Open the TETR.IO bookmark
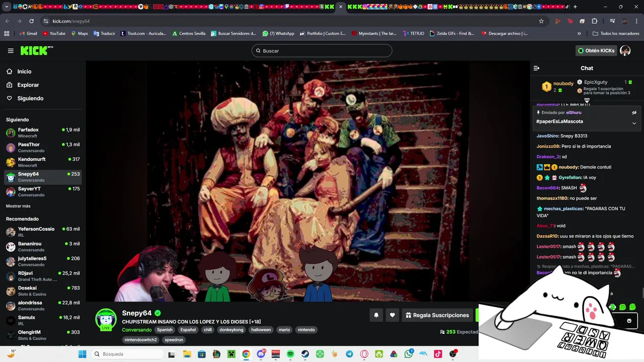Image resolution: width=644 pixels, height=362 pixels. [x=413, y=34]
